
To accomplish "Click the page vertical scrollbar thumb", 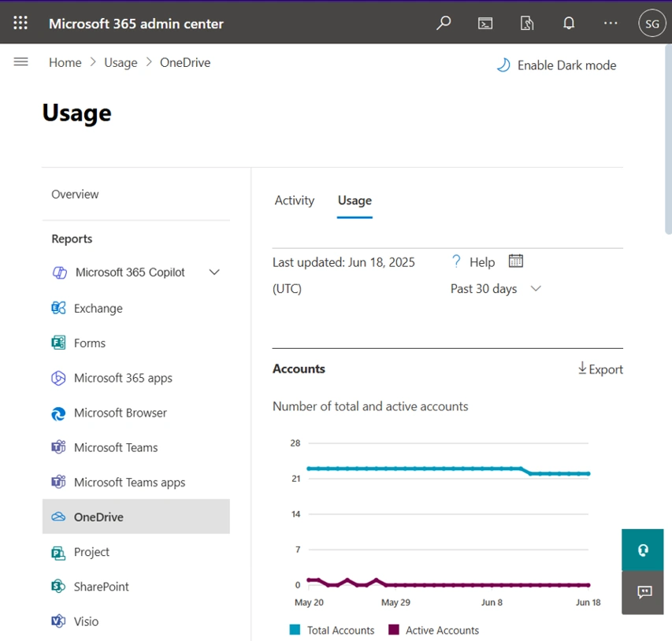I will tap(668, 139).
